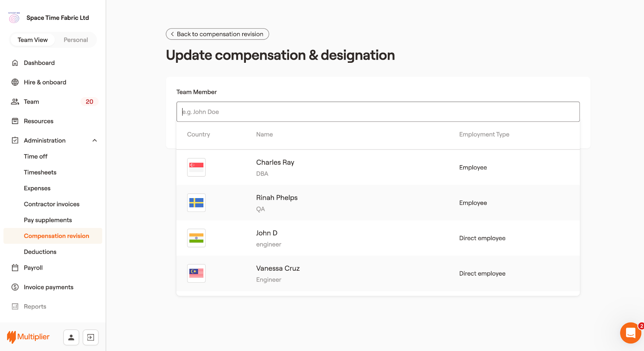Viewport: 644px width, 351px height.
Task: Click the Reports chart icon
Action: click(x=15, y=306)
